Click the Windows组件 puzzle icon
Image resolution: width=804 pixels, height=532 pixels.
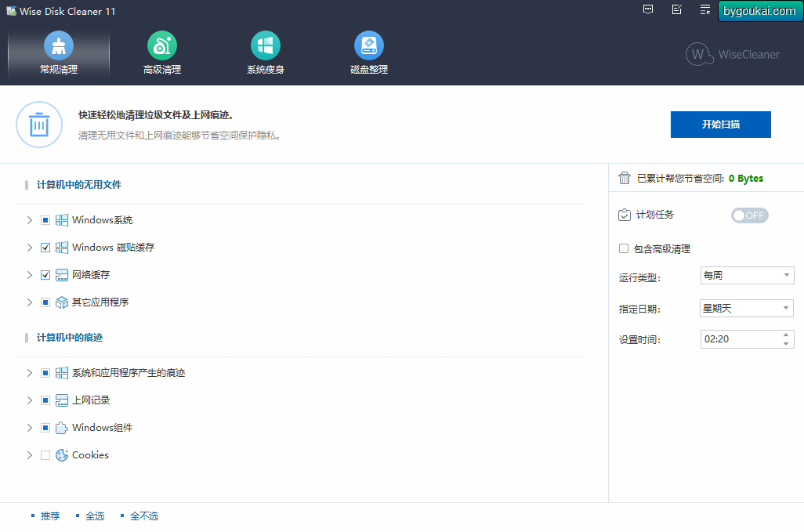[x=62, y=428]
